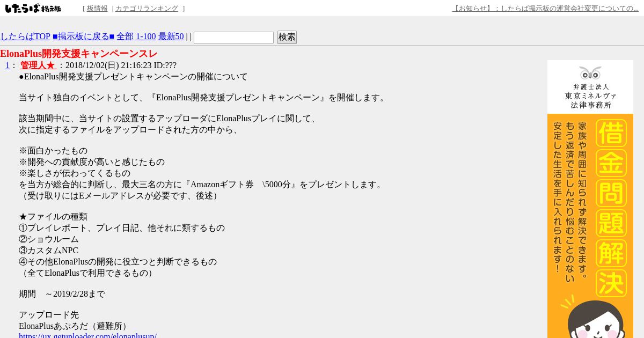This screenshot has width=644, height=338.
Task: Click the heading ★ファイルの種類
Action: [53, 217]
